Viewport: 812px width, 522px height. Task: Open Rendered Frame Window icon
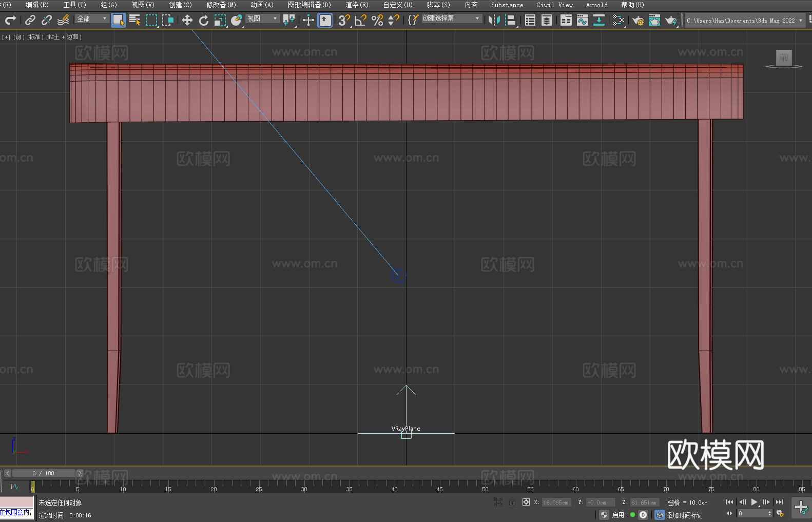(654, 20)
